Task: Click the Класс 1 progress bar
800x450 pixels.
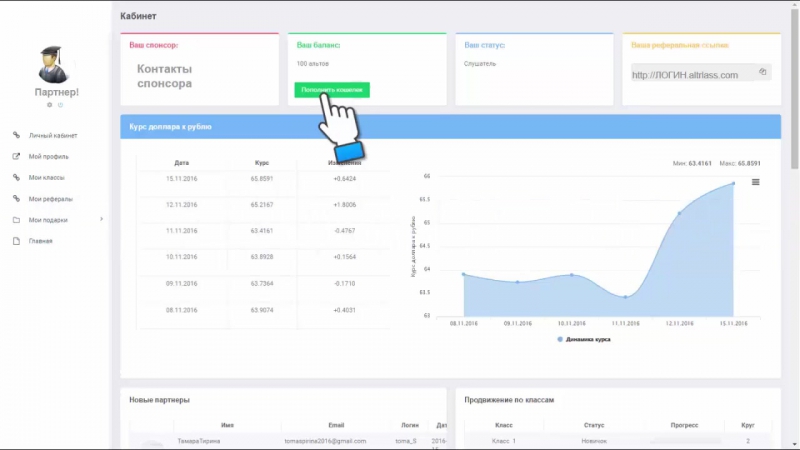Action: (685, 440)
